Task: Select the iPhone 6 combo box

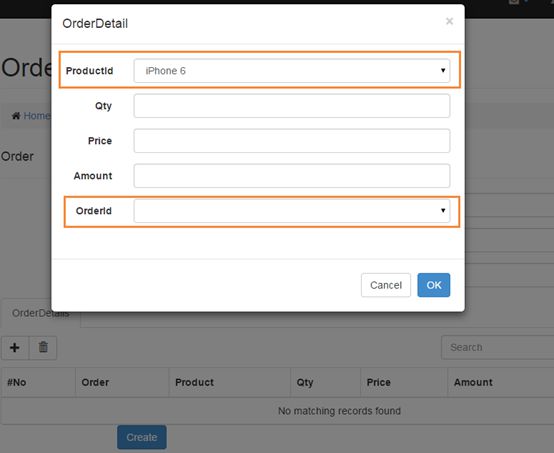Action: [x=291, y=71]
